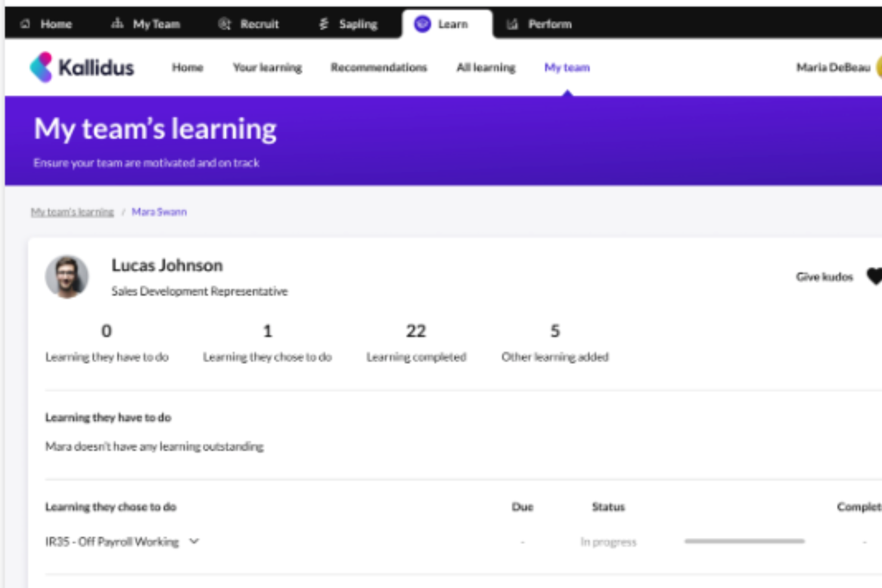Click the Lucas Johnson name heading

click(167, 265)
